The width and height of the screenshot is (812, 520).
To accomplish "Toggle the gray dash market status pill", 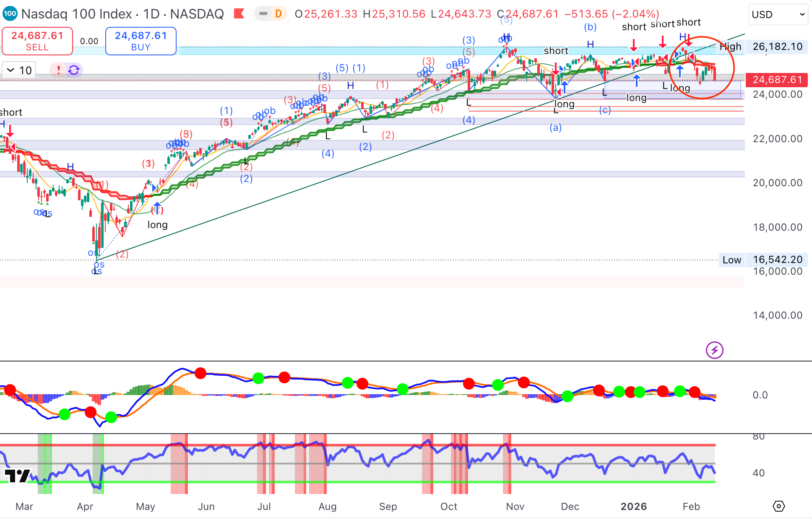I will pos(263,14).
